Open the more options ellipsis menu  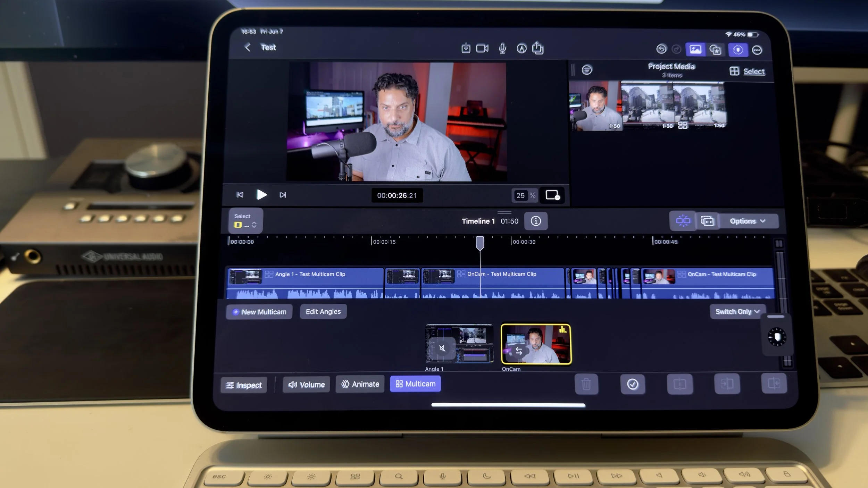(x=757, y=50)
